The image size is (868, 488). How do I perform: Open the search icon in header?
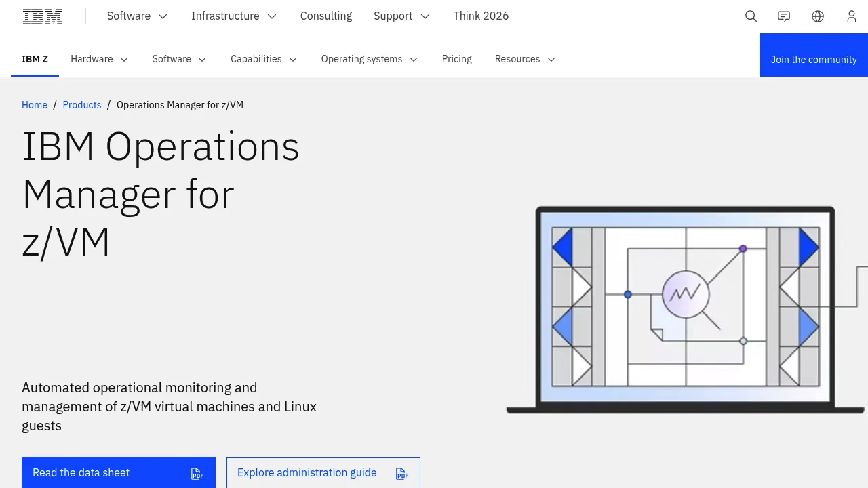click(751, 16)
